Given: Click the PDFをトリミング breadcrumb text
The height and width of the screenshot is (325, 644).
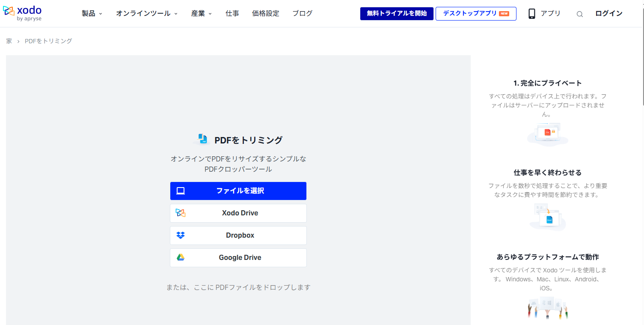Looking at the screenshot, I should (48, 41).
